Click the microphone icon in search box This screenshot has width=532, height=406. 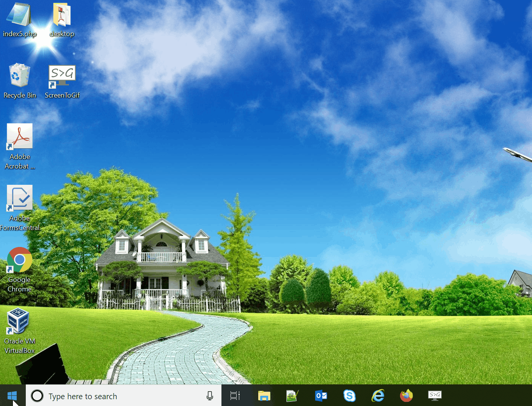[x=210, y=396]
